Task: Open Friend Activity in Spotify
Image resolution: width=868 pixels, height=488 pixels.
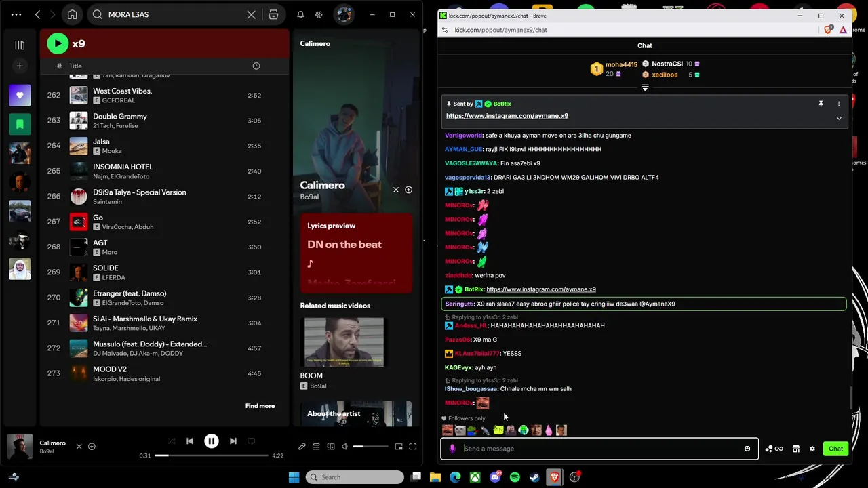Action: [319, 14]
